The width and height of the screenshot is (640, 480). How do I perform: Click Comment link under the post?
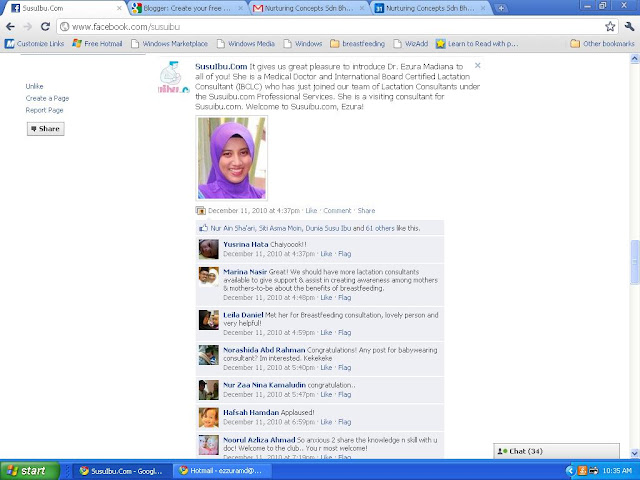pos(337,211)
